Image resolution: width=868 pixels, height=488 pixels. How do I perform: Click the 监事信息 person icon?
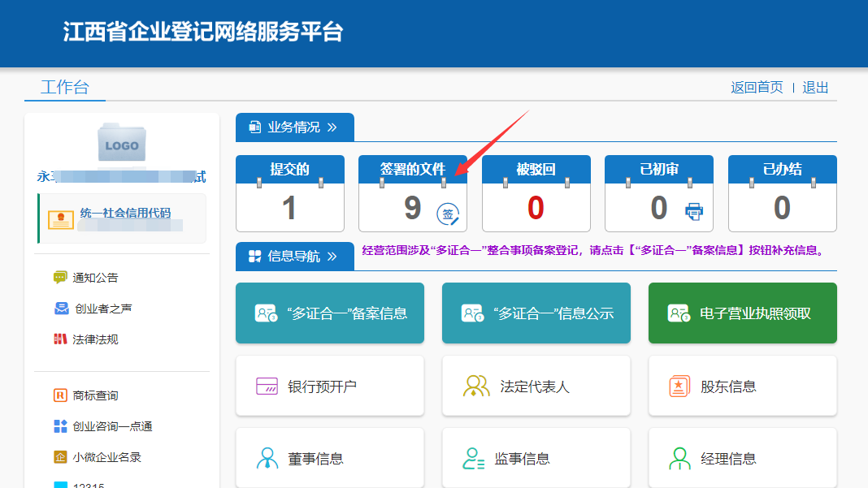point(473,458)
